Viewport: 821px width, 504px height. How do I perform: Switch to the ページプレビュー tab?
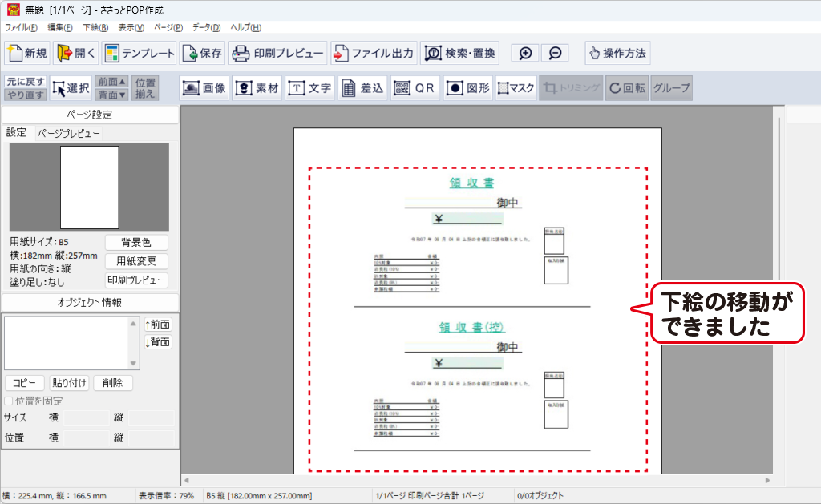coord(69,134)
